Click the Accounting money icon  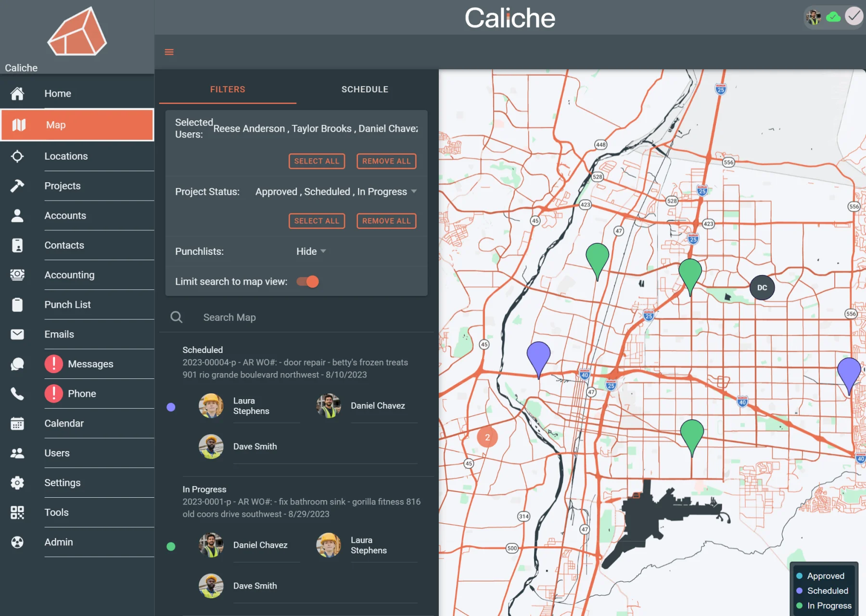coord(17,275)
